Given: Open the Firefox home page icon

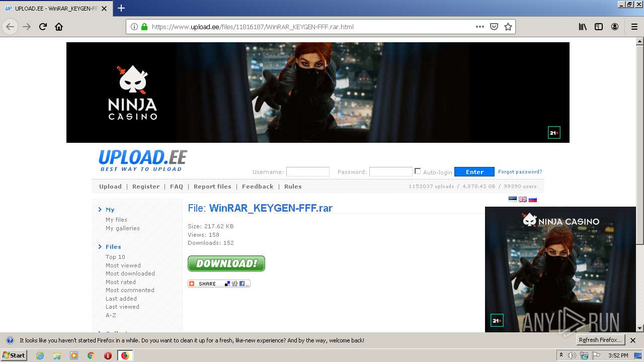Looking at the screenshot, I should [x=59, y=27].
